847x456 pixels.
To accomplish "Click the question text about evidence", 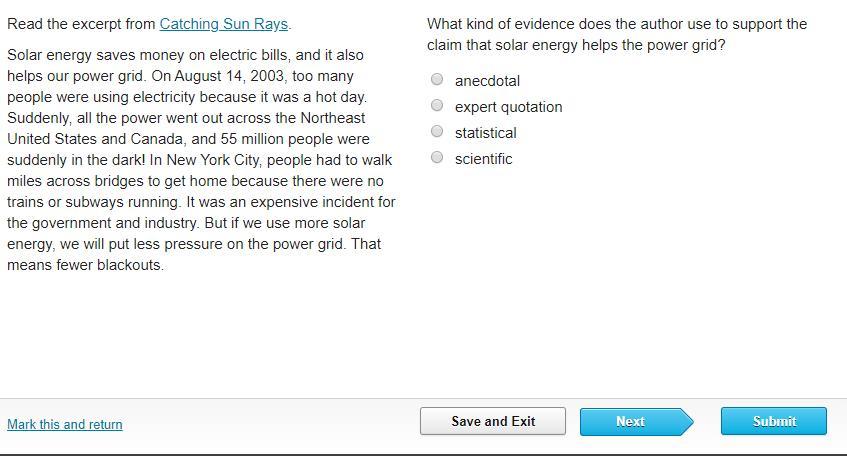I will [x=616, y=35].
